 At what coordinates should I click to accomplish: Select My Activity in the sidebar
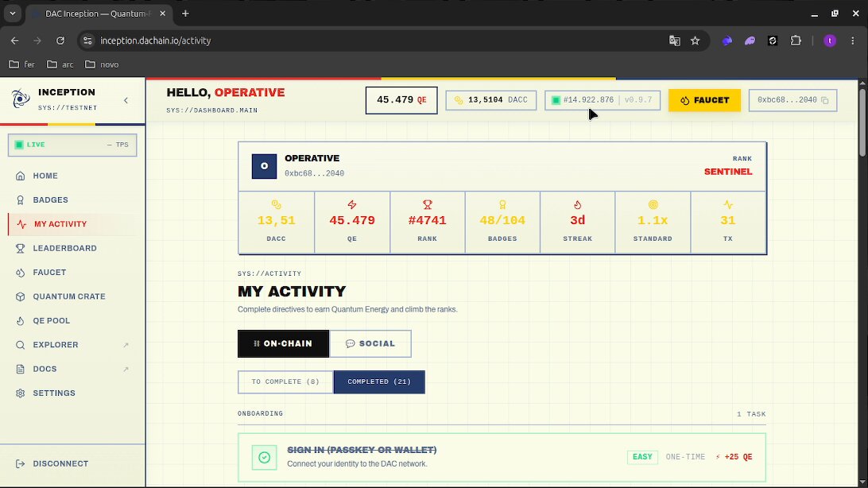coord(72,224)
